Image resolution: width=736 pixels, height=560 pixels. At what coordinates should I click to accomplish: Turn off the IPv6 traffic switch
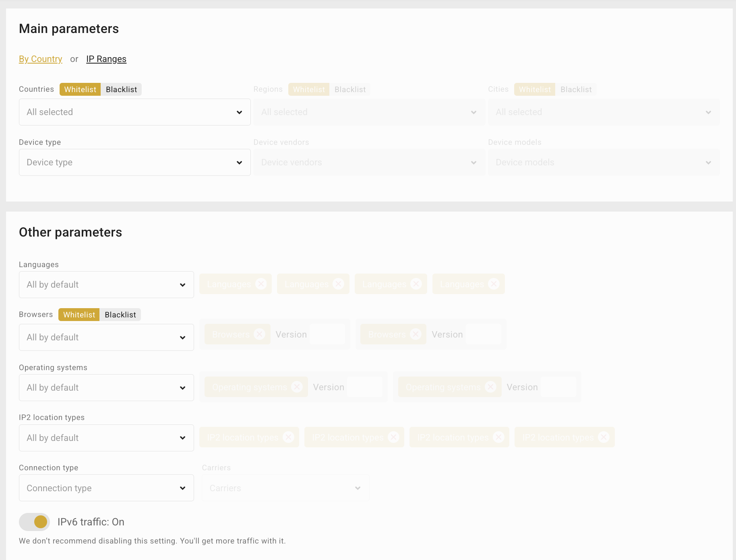tap(35, 522)
